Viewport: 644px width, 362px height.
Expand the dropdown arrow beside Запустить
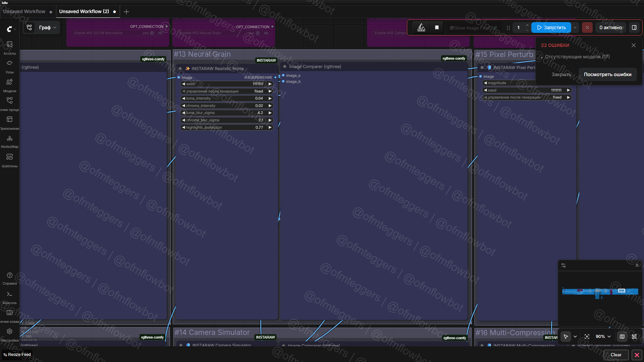[x=575, y=27]
